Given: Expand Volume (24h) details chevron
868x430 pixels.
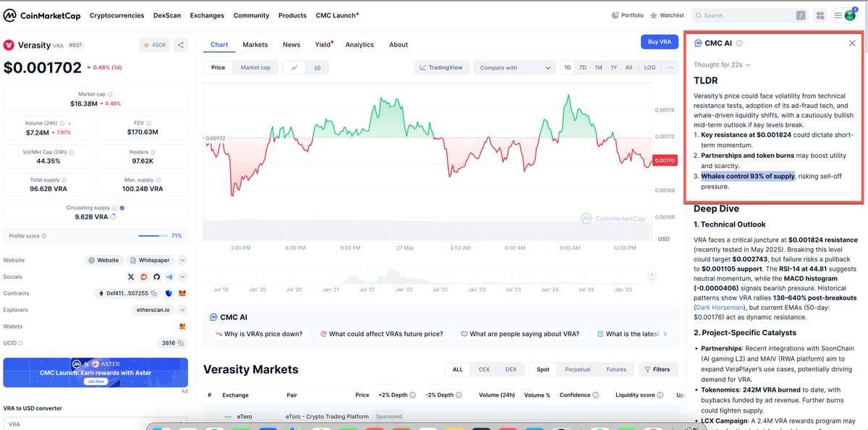Looking at the screenshot, I should 69,123.
